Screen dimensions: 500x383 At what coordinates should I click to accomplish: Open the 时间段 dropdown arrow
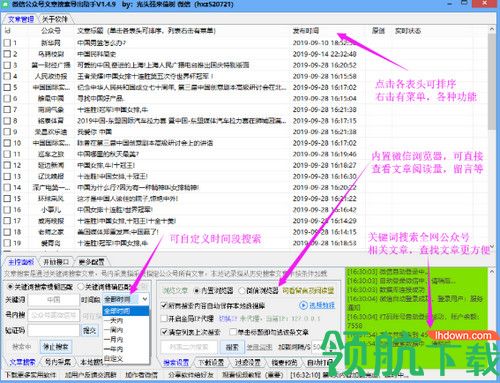click(145, 299)
